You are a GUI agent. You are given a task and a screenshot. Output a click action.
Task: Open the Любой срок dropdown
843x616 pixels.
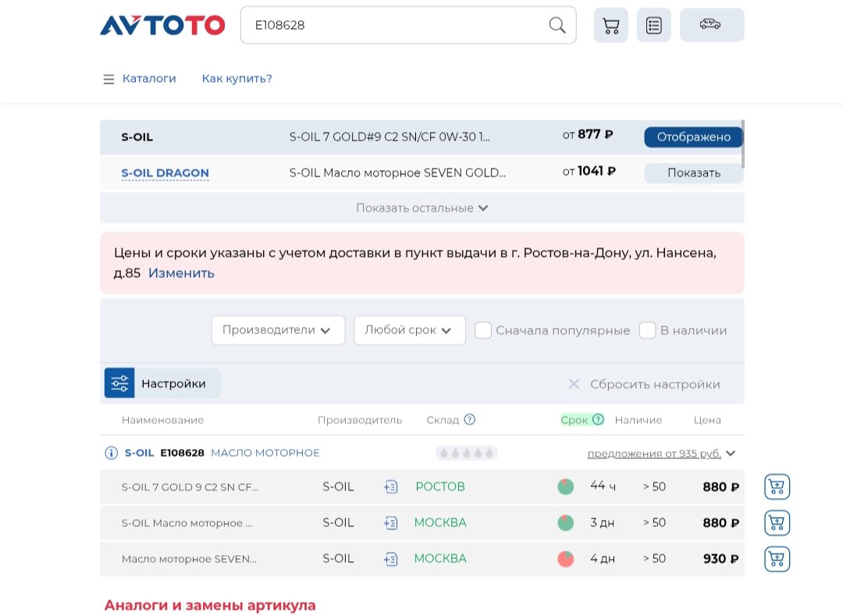click(409, 330)
